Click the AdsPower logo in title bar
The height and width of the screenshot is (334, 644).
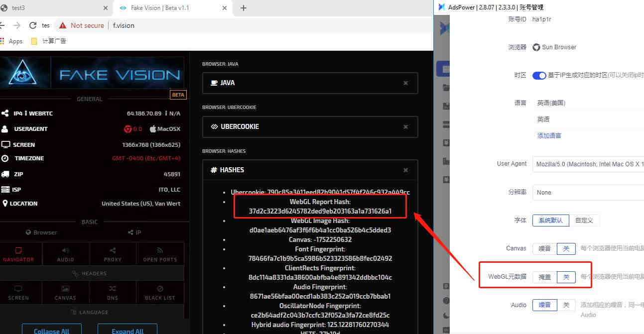click(x=441, y=7)
